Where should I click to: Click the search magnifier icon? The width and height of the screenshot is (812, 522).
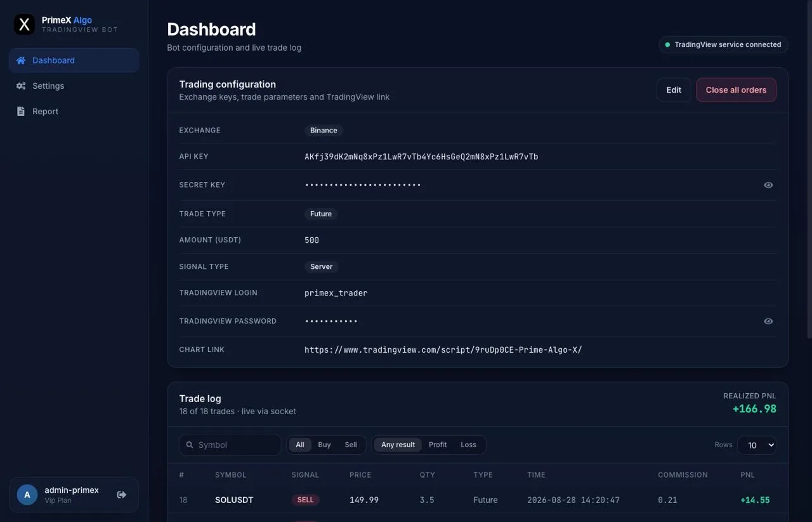tap(190, 445)
